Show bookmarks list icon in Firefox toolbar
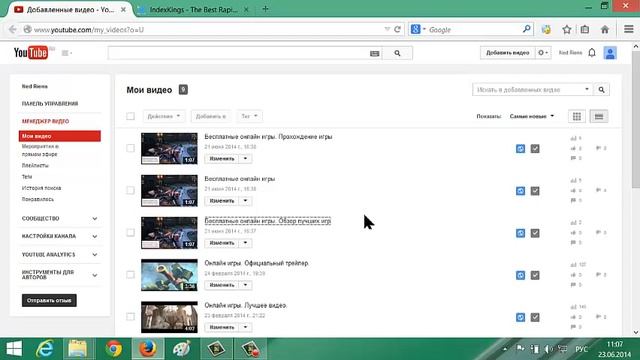This screenshot has height=360, width=640. coord(585,29)
